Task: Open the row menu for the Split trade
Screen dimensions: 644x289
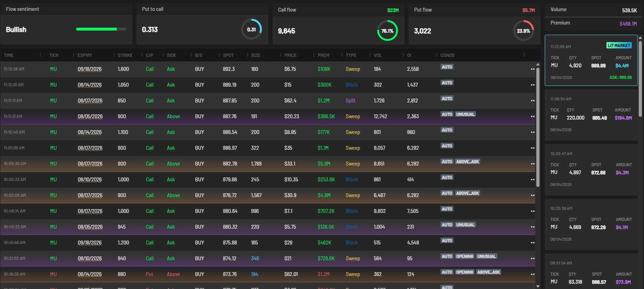Action: pyautogui.click(x=532, y=101)
